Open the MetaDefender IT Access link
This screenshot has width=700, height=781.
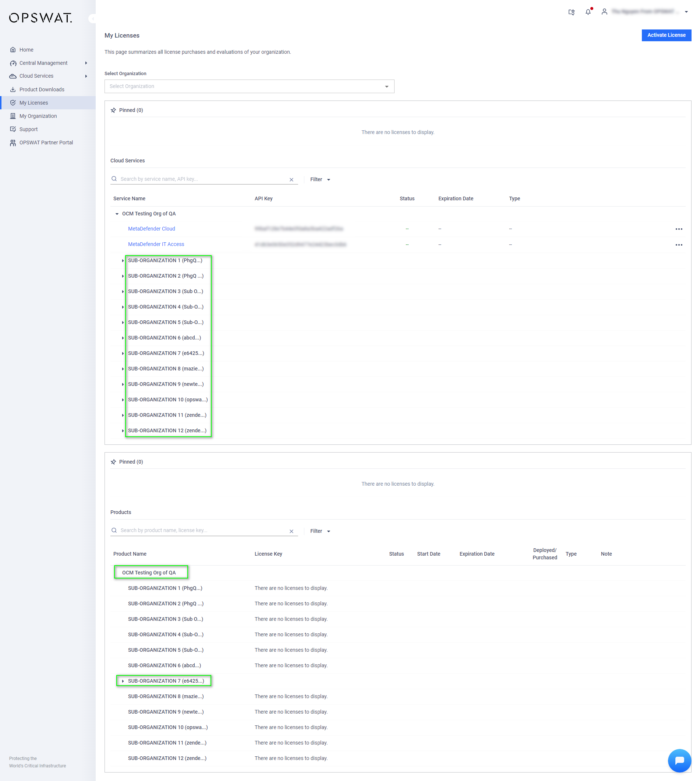[x=156, y=244]
